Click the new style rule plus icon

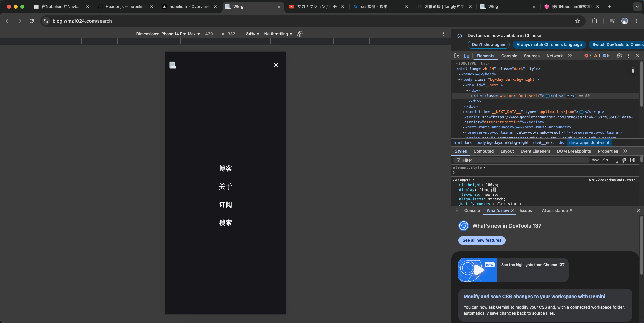click(614, 160)
